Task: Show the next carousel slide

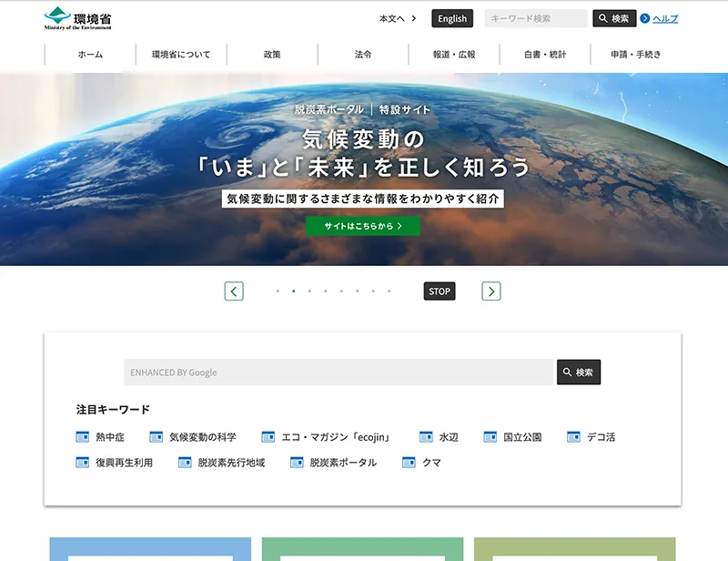Action: tap(491, 291)
